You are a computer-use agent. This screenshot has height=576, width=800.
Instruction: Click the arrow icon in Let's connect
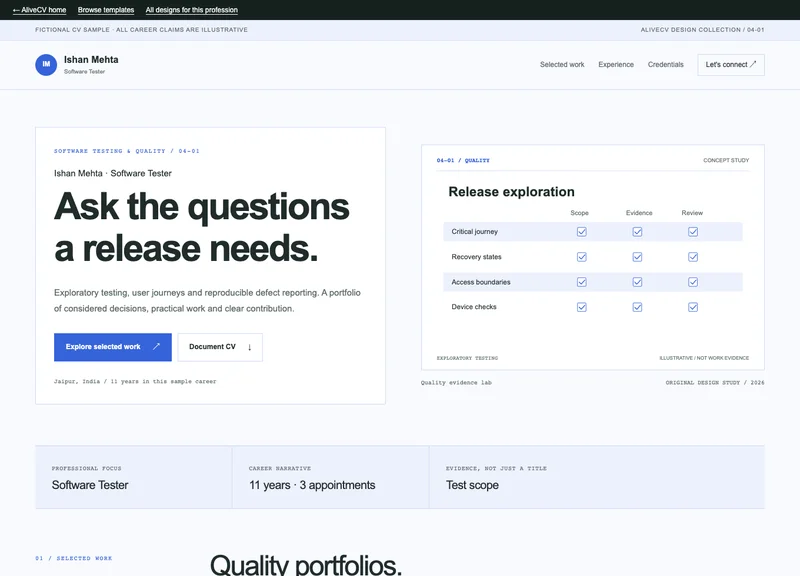pyautogui.click(x=753, y=64)
